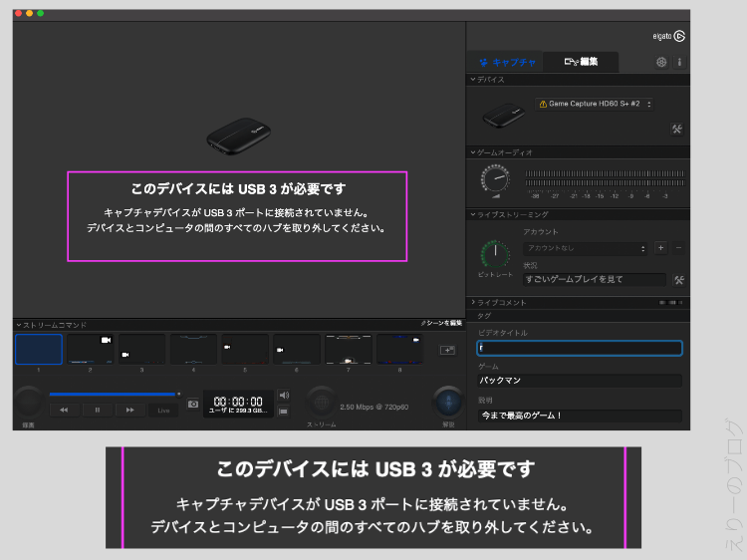Open device settings wrench icon
Image resolution: width=747 pixels, height=560 pixels.
pyautogui.click(x=676, y=129)
